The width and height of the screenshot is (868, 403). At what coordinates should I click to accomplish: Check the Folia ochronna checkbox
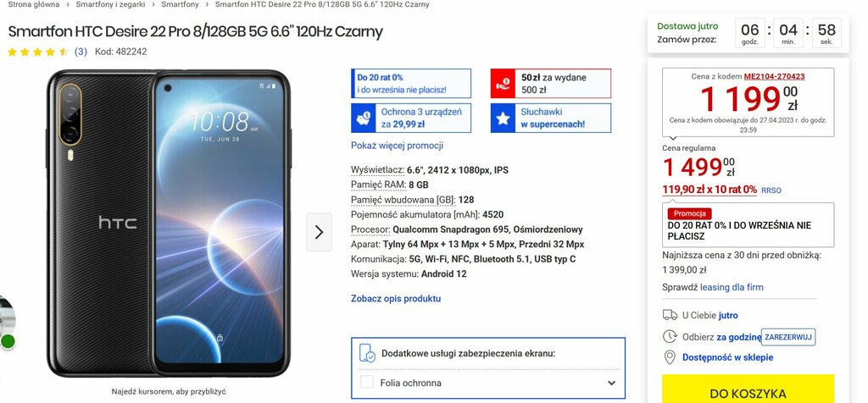tap(367, 382)
